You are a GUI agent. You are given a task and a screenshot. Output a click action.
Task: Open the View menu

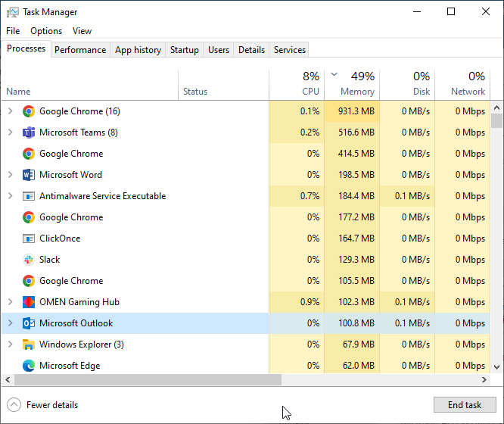82,31
